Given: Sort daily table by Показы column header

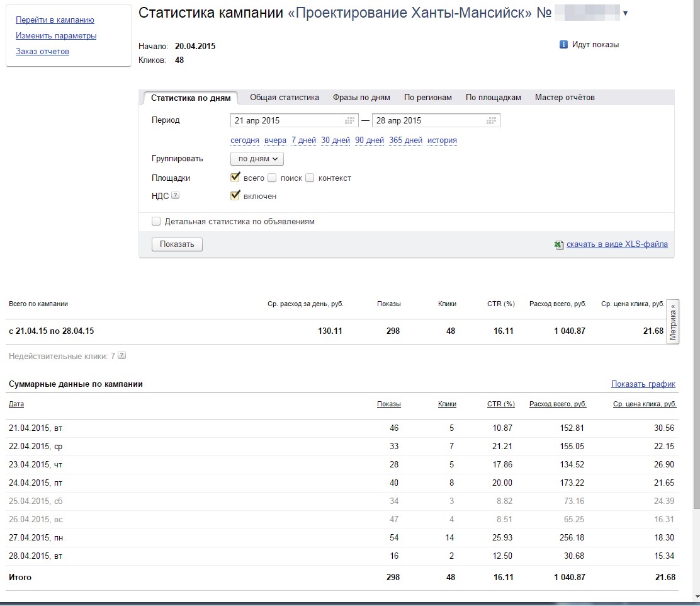Looking at the screenshot, I should (x=389, y=404).
